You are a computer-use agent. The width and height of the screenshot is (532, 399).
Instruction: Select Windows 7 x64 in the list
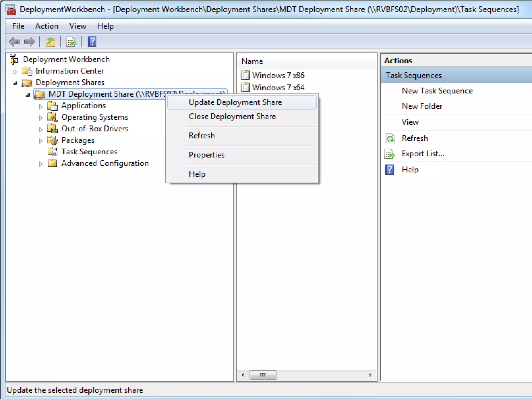tap(278, 88)
